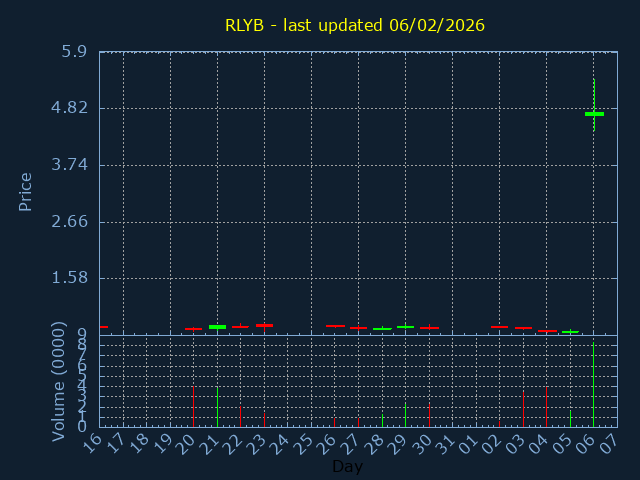Click the day axis label 01

[471, 443]
